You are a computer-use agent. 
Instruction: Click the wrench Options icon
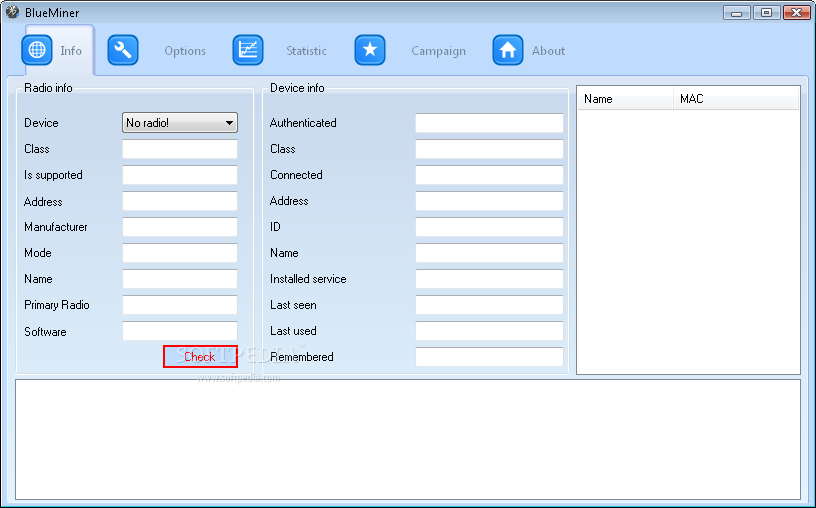123,50
